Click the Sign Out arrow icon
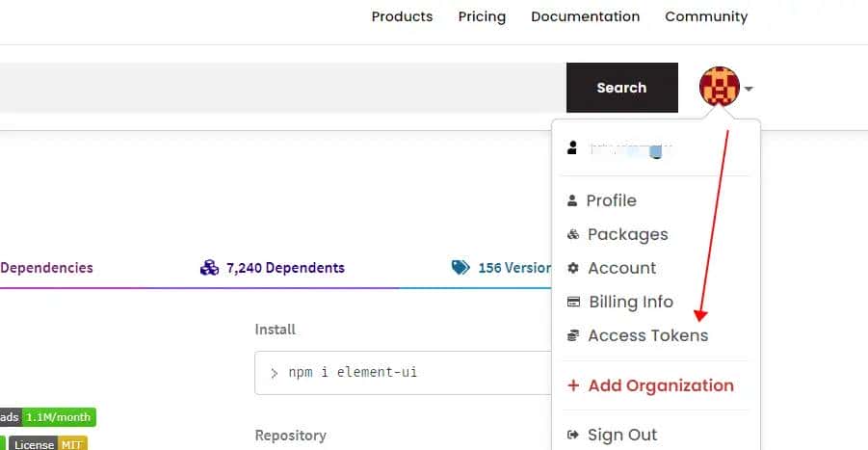 (573, 435)
